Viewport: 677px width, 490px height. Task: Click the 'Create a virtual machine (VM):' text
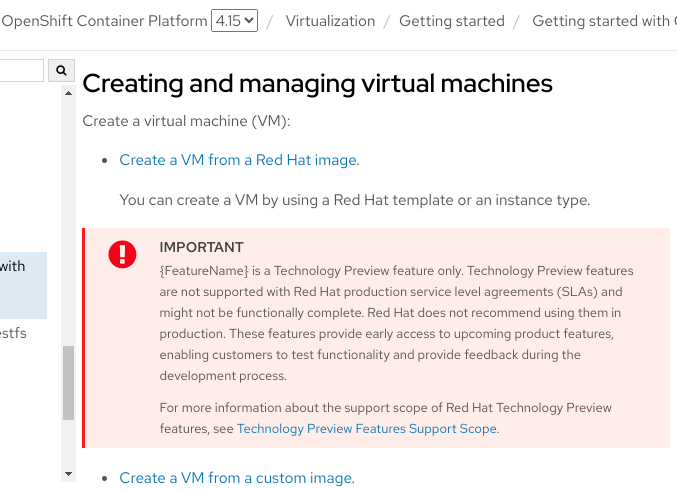(x=186, y=121)
